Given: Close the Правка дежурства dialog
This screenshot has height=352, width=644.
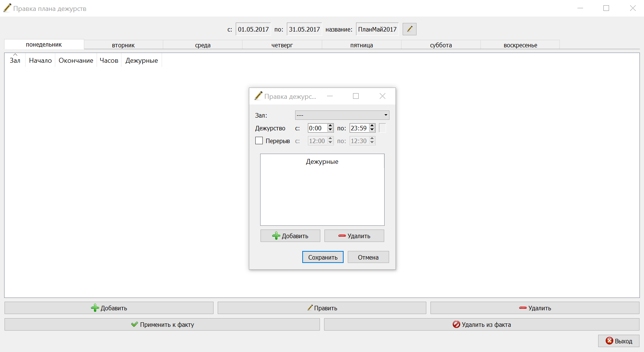Looking at the screenshot, I should 382,96.
